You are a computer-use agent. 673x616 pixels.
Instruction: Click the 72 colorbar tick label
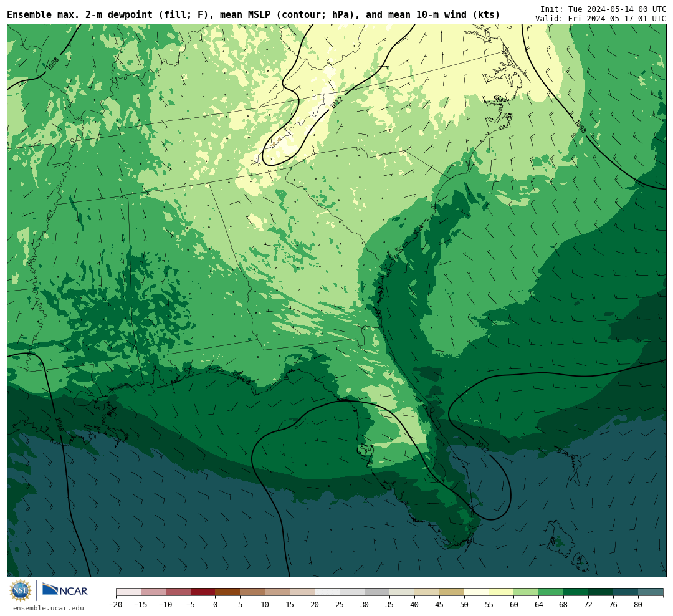[x=588, y=605]
